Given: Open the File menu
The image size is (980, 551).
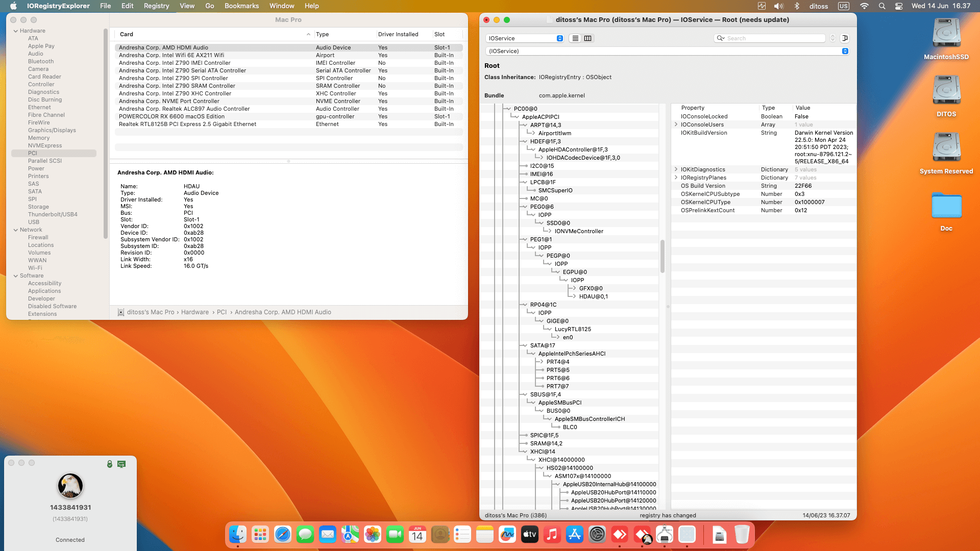Looking at the screenshot, I should pyautogui.click(x=105, y=6).
